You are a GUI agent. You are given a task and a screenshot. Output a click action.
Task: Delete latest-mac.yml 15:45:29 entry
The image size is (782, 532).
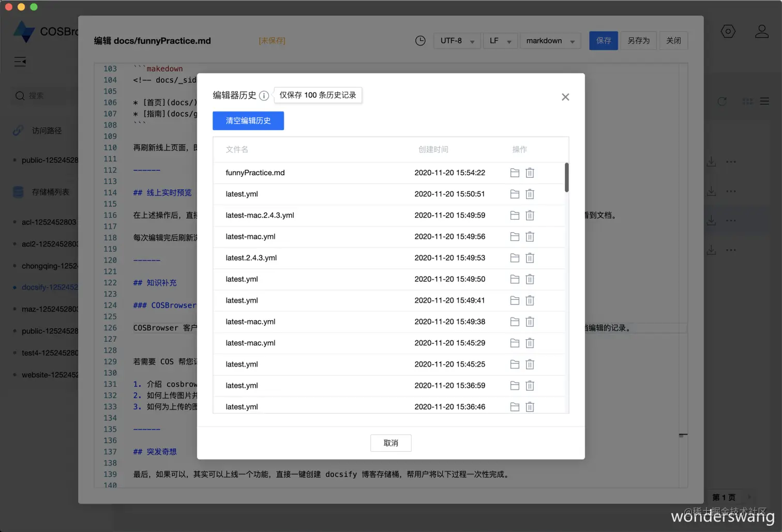coord(530,343)
